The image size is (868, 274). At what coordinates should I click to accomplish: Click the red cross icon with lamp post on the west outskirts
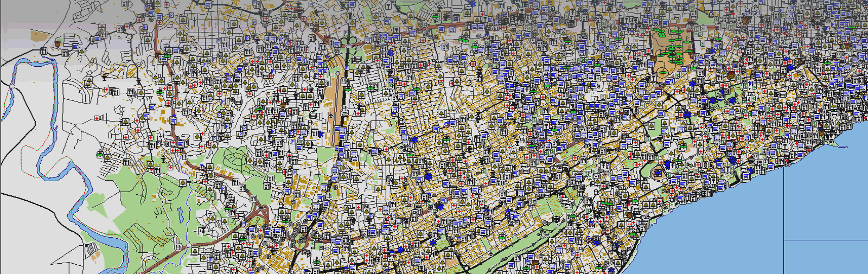(x=98, y=118)
